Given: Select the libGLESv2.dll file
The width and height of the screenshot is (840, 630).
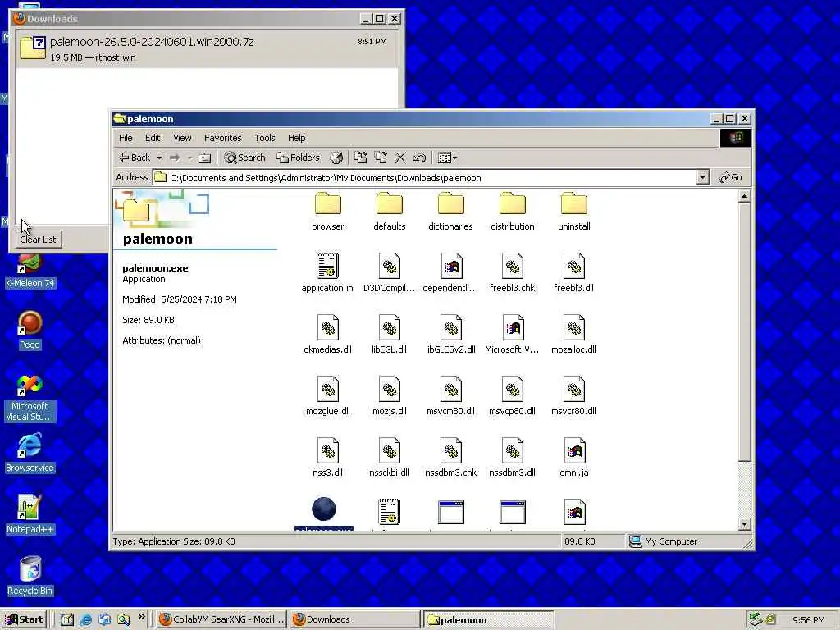Looking at the screenshot, I should [450, 335].
